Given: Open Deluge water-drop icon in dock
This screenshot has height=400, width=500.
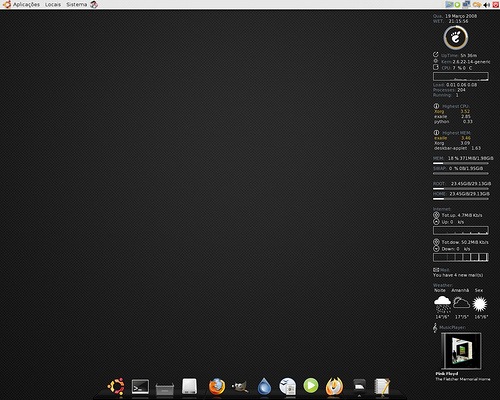Looking at the screenshot, I should [x=264, y=387].
